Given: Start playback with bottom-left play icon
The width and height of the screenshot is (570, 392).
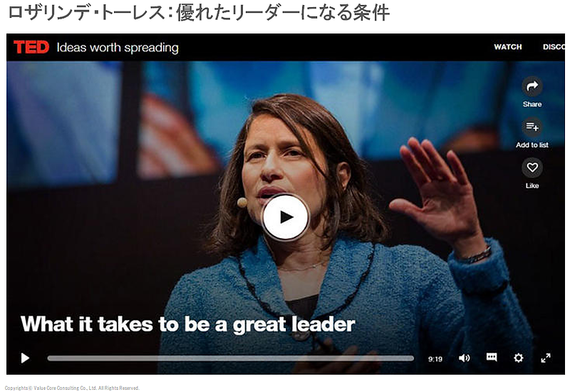Looking at the screenshot, I should pyautogui.click(x=25, y=359).
